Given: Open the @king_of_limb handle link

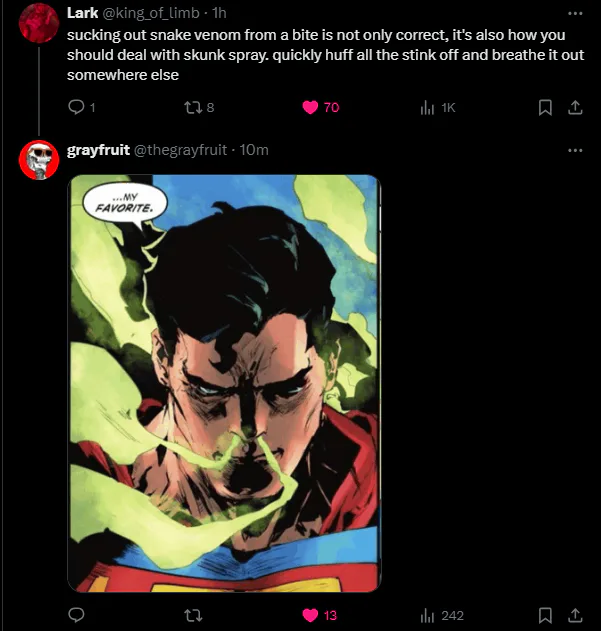Looking at the screenshot, I should [x=148, y=12].
